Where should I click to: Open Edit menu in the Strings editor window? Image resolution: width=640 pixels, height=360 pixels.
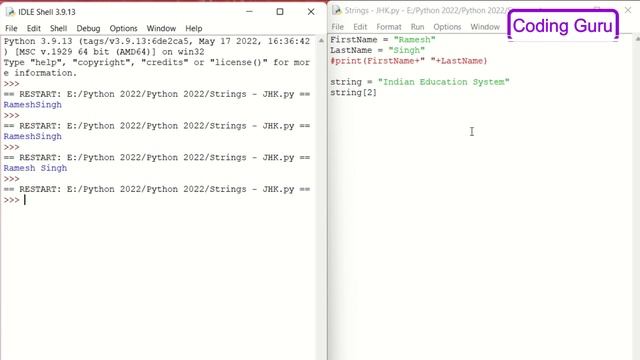point(360,27)
